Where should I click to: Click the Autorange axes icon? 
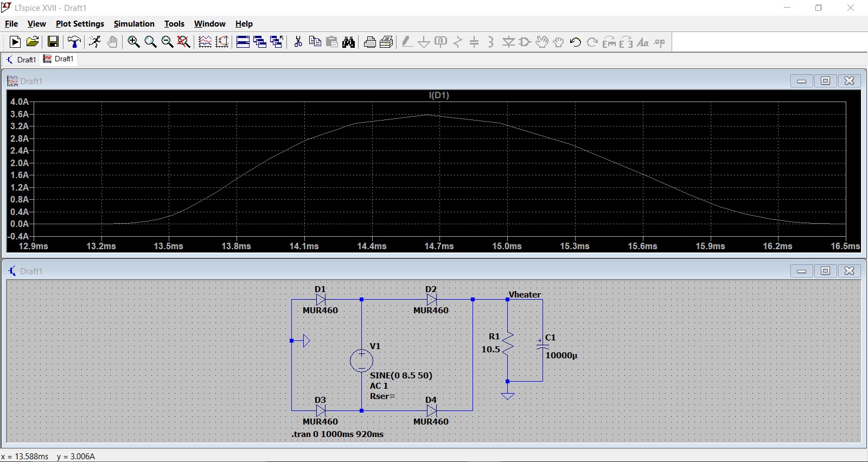(222, 42)
